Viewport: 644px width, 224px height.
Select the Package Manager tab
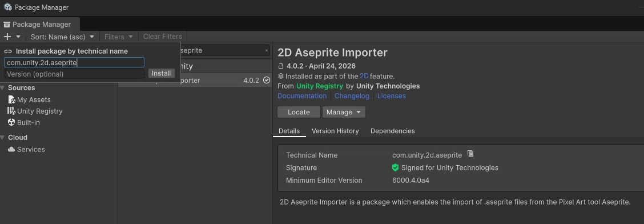click(x=40, y=24)
